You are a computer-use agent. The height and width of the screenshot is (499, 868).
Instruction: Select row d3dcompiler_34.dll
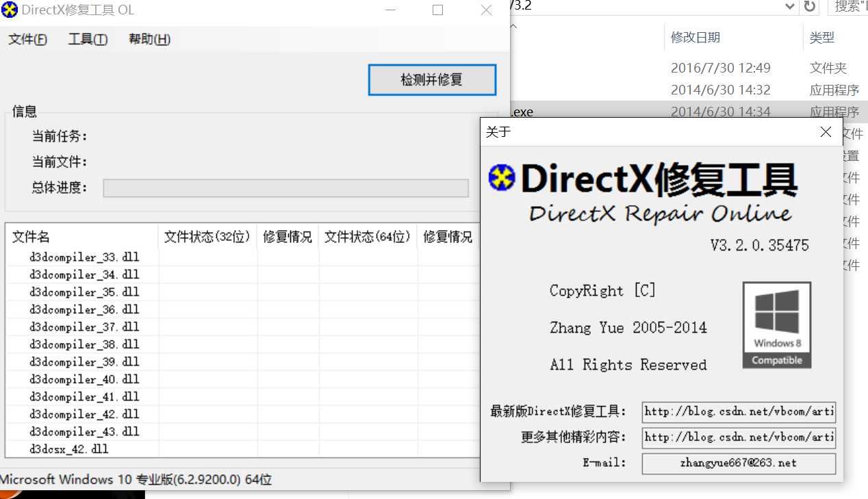point(243,274)
